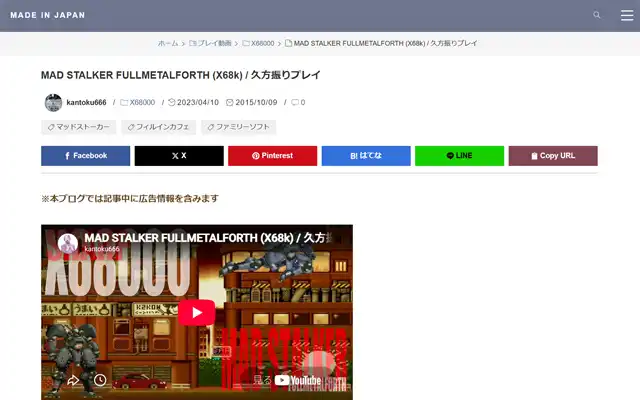
Task: Select the マッドストーカー tag
Action: click(x=78, y=127)
